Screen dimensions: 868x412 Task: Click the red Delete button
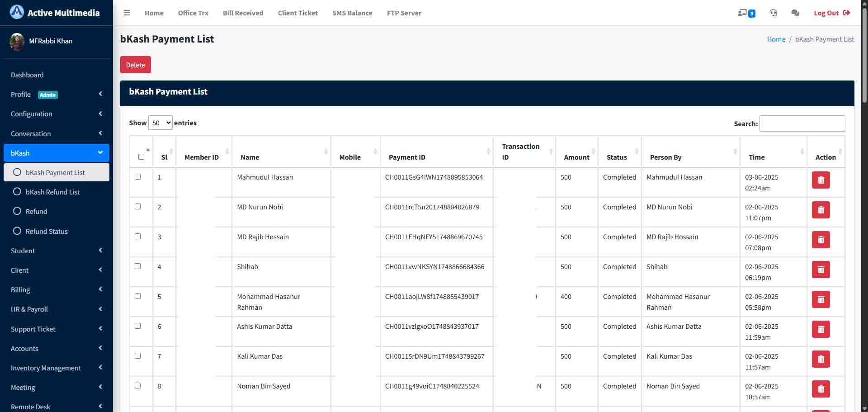point(136,65)
